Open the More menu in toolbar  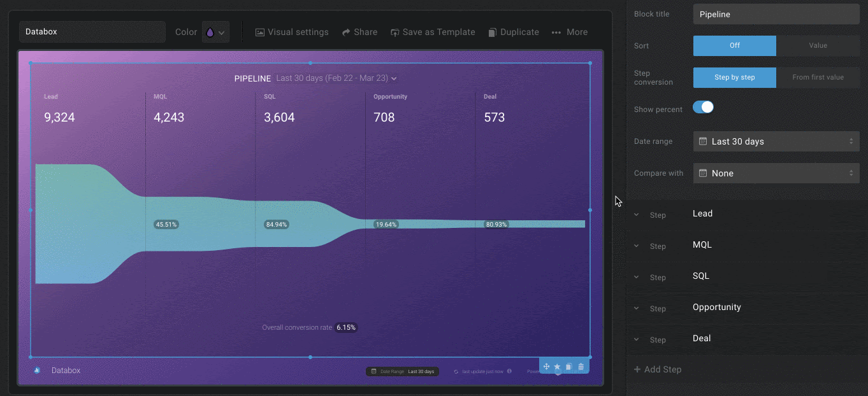coord(570,32)
